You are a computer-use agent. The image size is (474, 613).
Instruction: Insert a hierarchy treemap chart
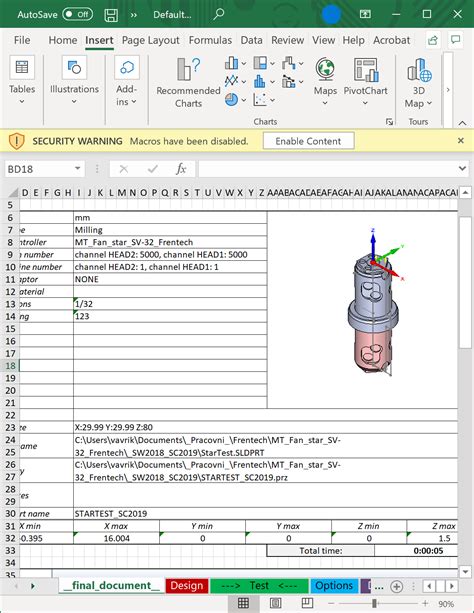click(264, 63)
